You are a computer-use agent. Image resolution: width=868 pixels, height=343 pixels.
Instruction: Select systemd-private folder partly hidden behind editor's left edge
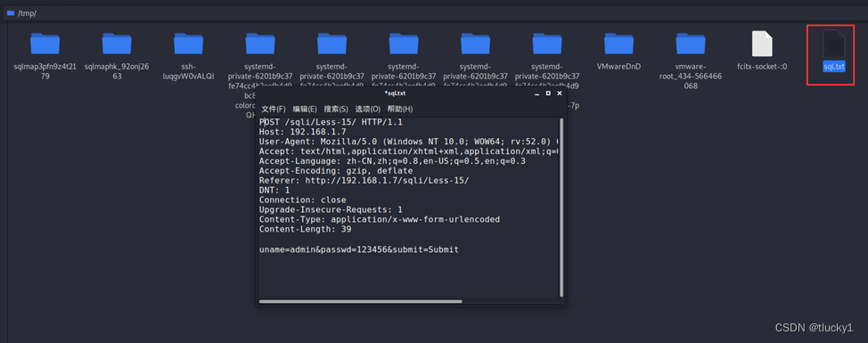click(x=260, y=44)
